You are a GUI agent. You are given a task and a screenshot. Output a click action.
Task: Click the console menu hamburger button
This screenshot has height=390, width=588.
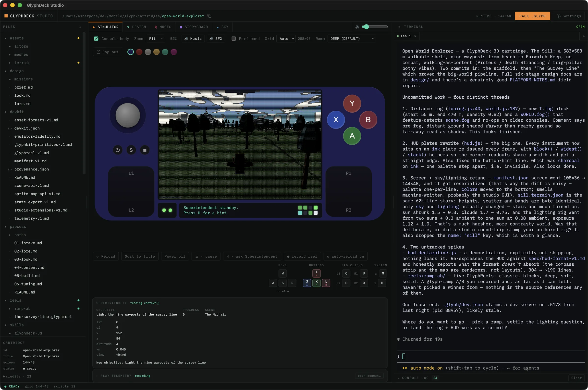(145, 150)
